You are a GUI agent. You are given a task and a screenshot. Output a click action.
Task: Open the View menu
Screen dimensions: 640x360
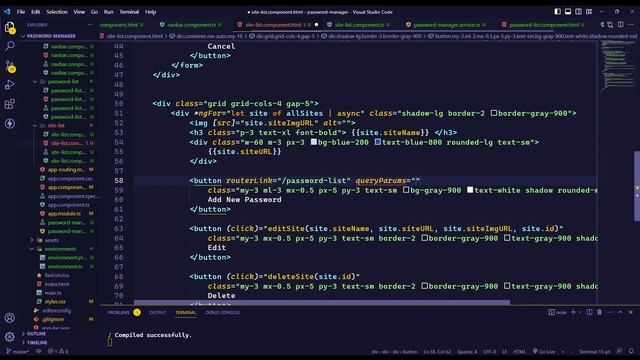[79, 12]
